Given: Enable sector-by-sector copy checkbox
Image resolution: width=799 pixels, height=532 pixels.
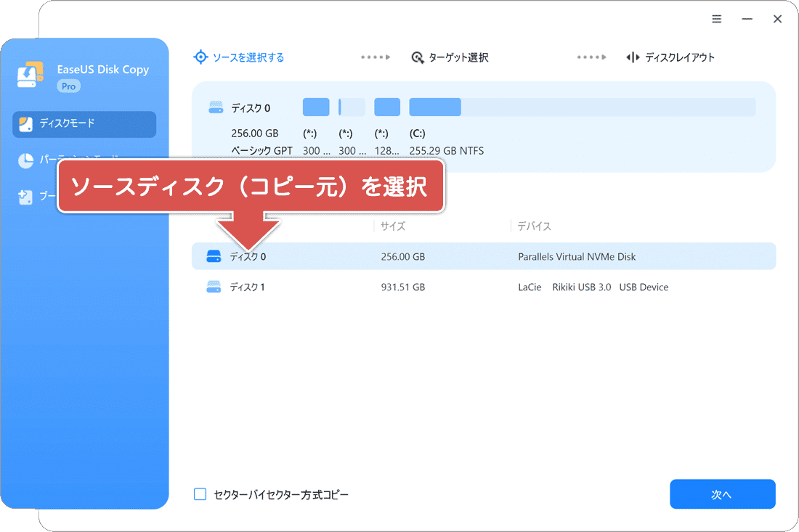Looking at the screenshot, I should 200,494.
